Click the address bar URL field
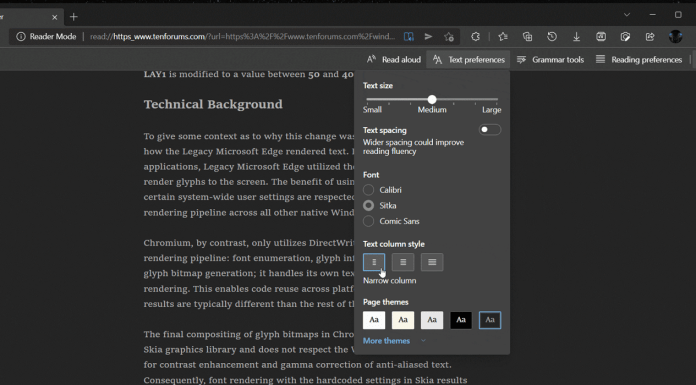This screenshot has height=385, width=696. tap(242, 36)
